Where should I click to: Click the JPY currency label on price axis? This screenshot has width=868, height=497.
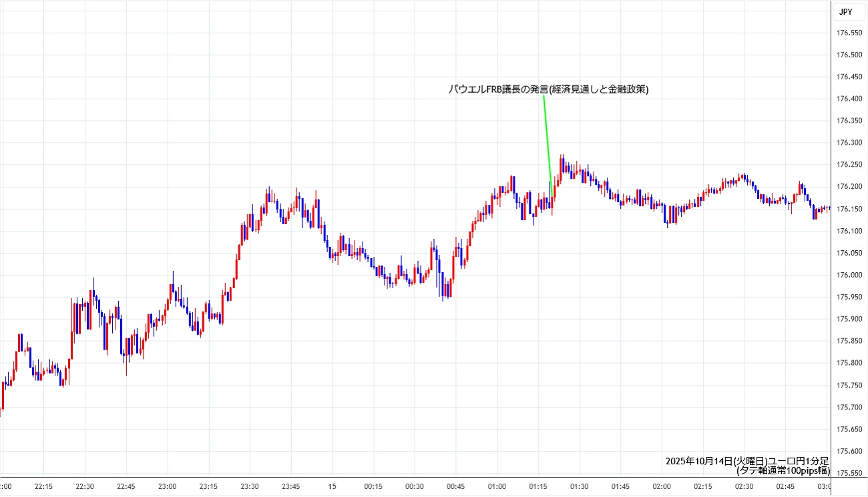point(845,11)
